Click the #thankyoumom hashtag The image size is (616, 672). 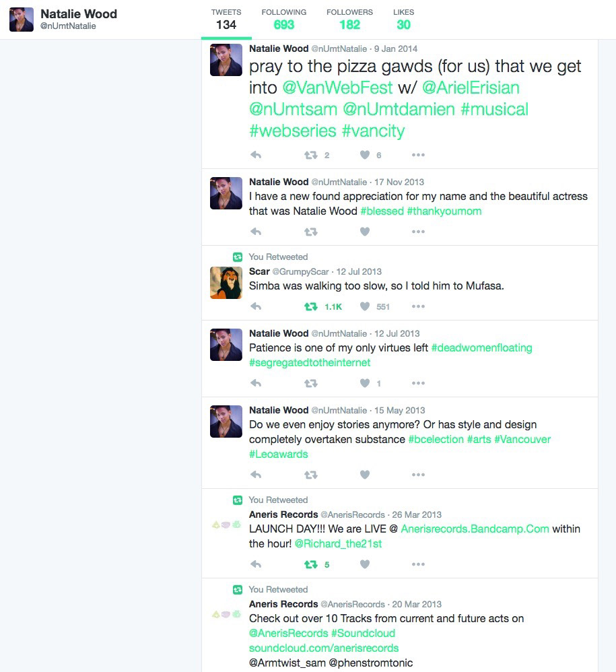[x=444, y=211]
